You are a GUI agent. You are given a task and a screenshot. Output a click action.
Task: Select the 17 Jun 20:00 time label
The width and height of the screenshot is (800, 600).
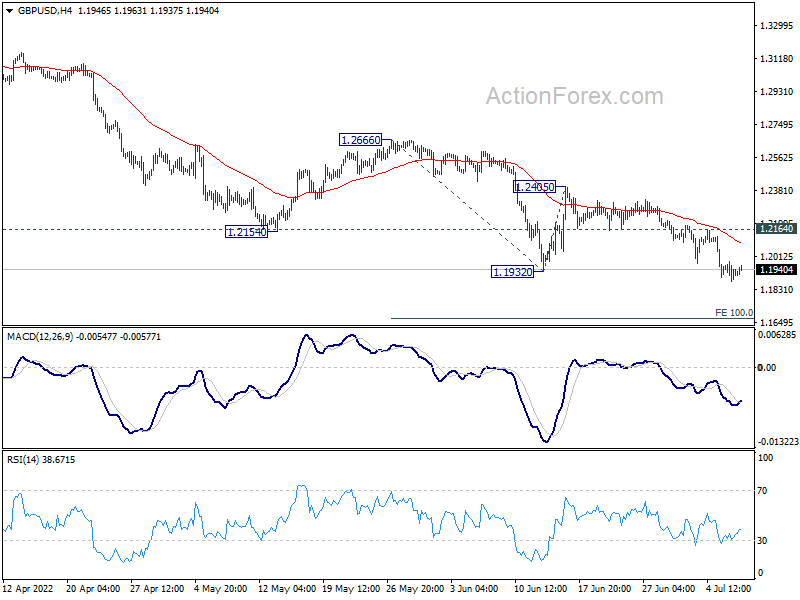pos(605,588)
